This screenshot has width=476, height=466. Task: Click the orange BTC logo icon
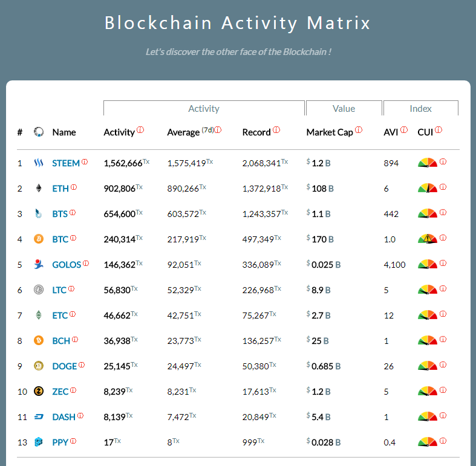(x=39, y=239)
